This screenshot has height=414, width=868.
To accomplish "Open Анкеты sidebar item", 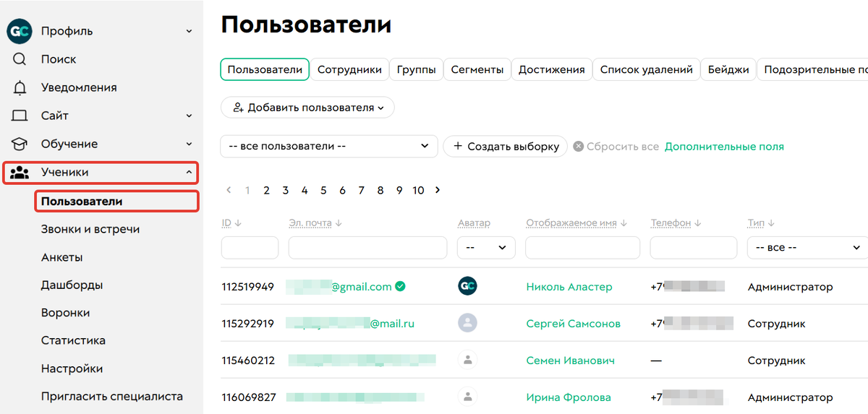I will 61,257.
